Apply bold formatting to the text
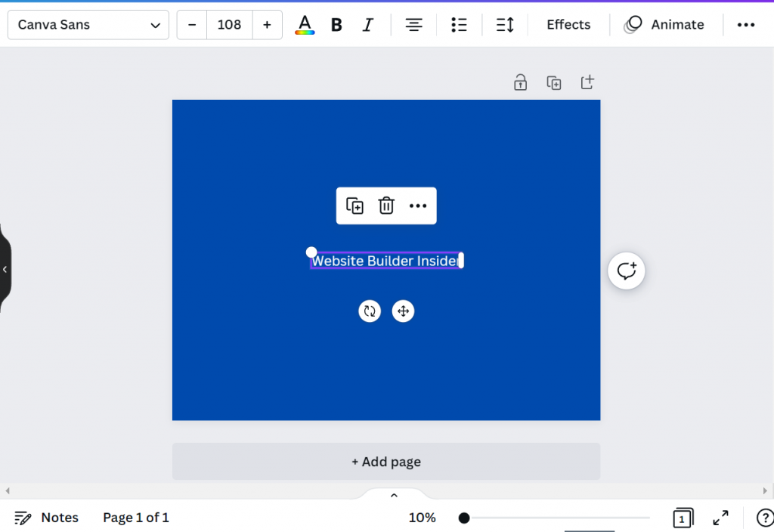 (x=336, y=24)
